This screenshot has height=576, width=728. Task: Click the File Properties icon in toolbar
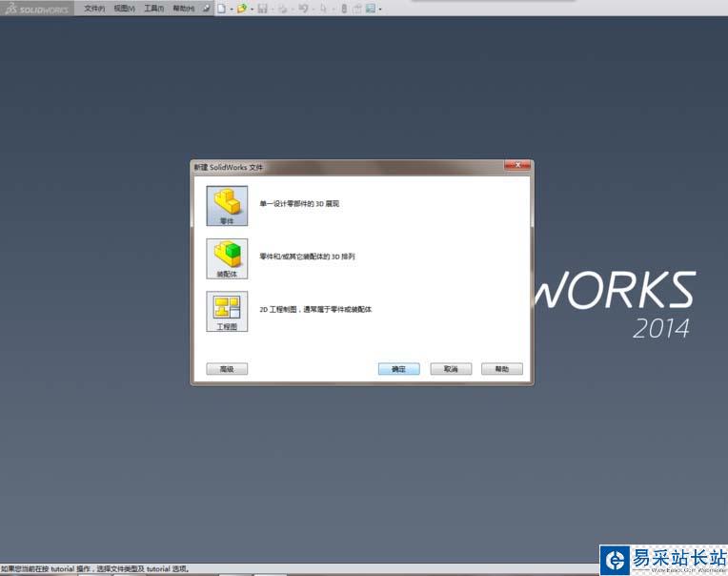[x=357, y=9]
